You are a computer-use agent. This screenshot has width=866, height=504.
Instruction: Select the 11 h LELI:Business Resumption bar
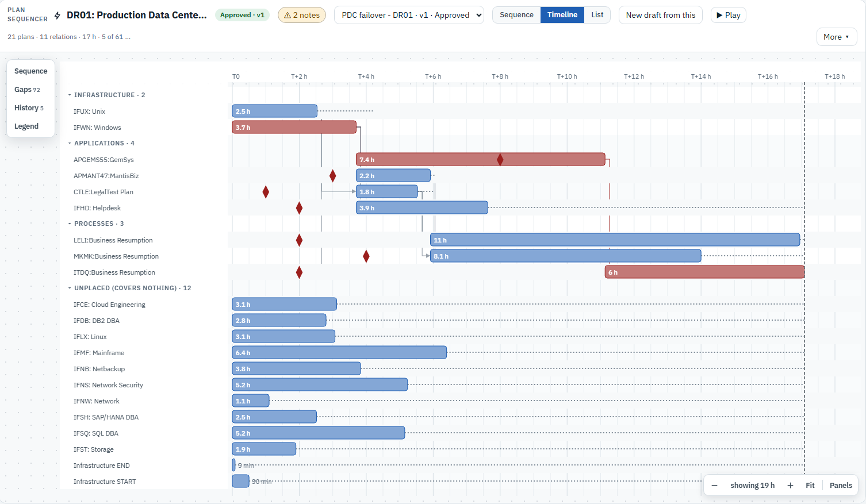[x=615, y=240]
